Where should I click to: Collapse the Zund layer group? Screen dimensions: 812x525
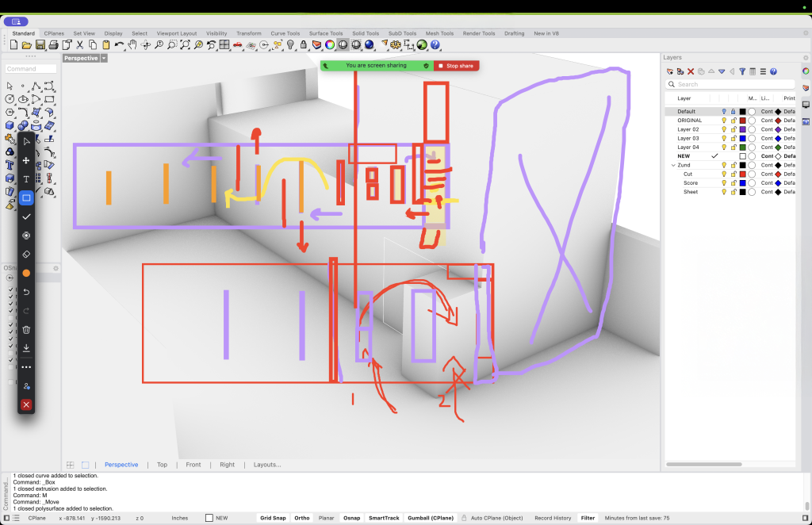[x=673, y=165]
